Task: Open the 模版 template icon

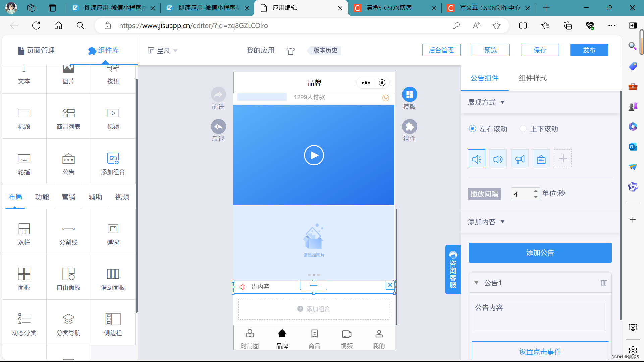Action: 409,95
